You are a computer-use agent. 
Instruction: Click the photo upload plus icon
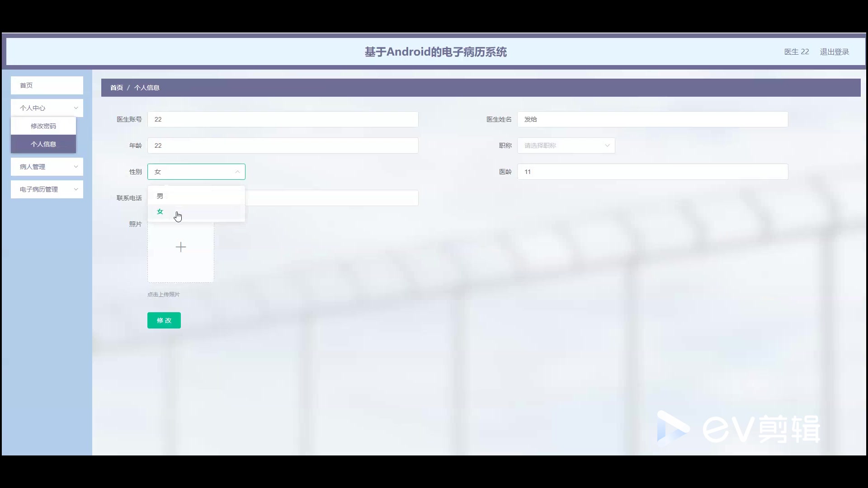(181, 247)
